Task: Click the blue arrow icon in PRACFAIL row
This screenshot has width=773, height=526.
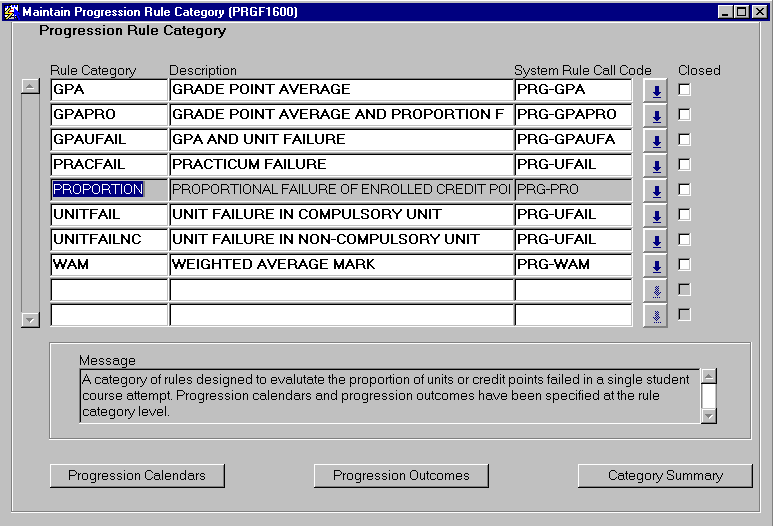Action: tap(656, 166)
